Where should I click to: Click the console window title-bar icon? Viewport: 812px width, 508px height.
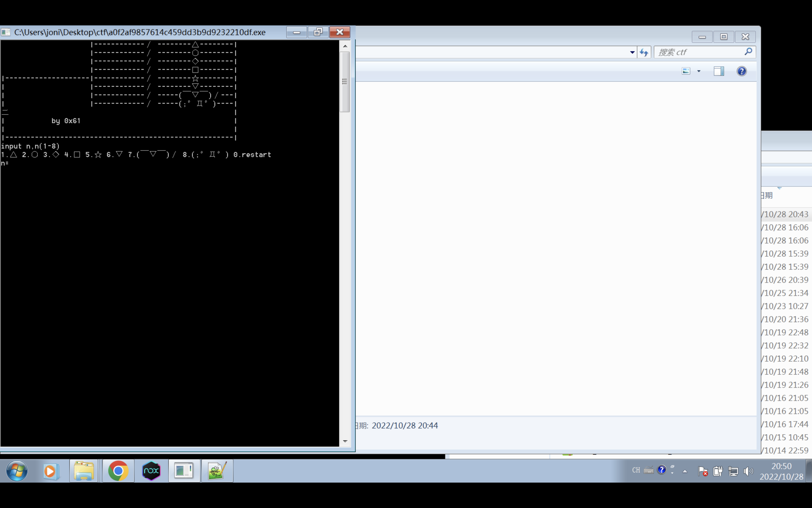click(6, 32)
